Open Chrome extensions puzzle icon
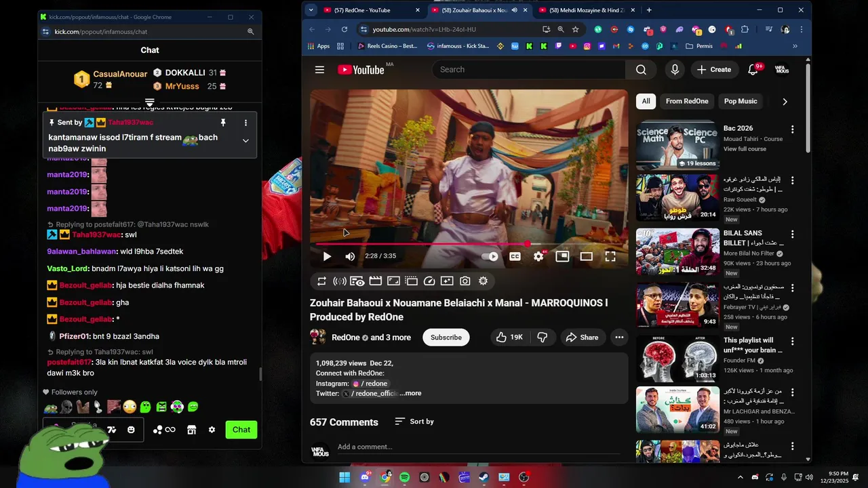 [x=745, y=30]
